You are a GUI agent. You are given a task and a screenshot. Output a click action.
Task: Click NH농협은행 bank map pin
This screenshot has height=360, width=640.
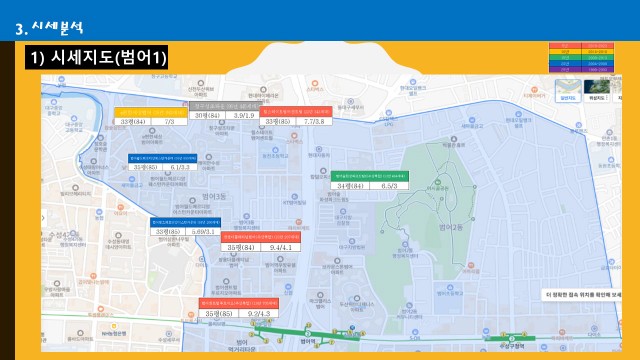(114, 327)
